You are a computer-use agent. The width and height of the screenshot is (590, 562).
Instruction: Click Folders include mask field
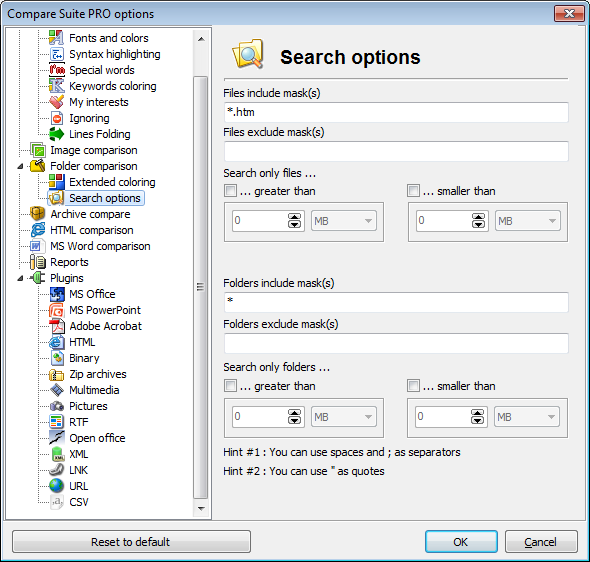coord(396,302)
